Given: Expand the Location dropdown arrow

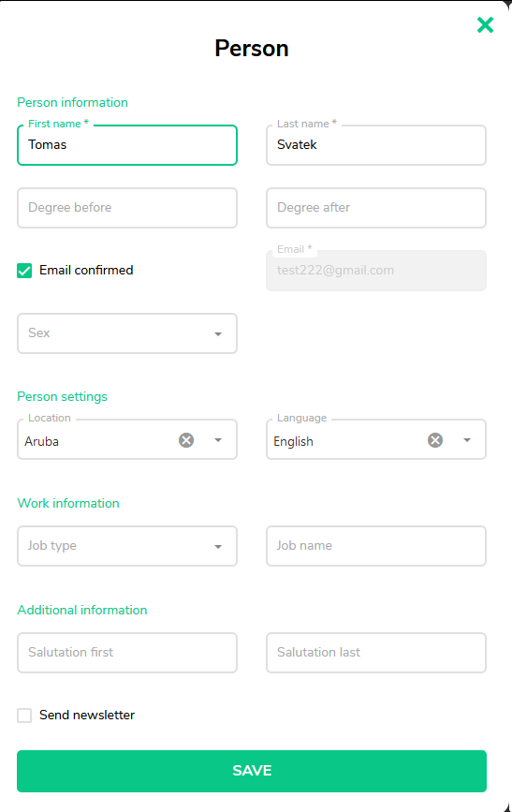Looking at the screenshot, I should tap(218, 440).
